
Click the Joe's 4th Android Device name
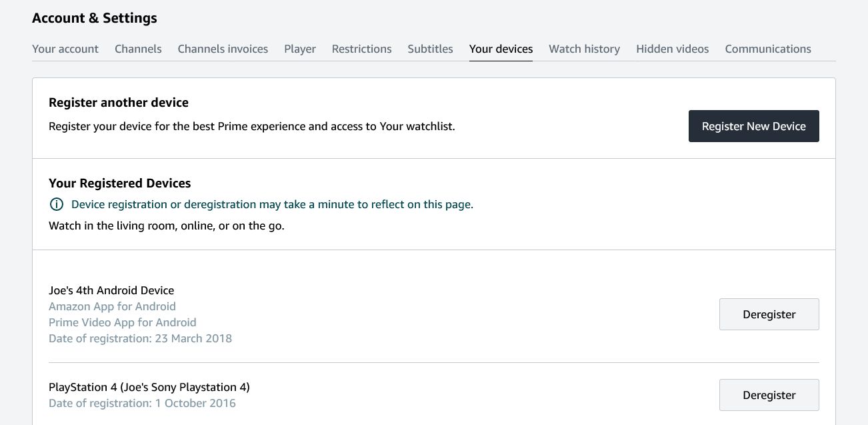pyautogui.click(x=111, y=290)
